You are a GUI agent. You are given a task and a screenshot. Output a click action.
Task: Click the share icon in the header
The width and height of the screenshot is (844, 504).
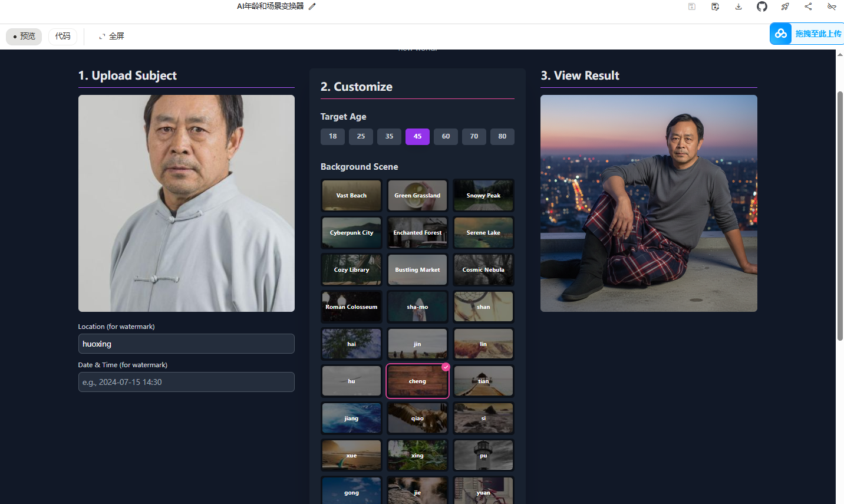click(x=808, y=6)
